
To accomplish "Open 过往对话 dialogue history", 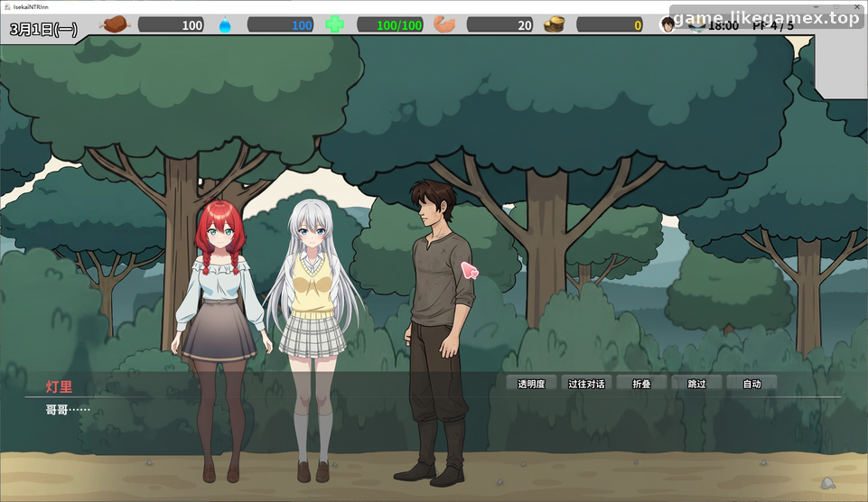I will (x=586, y=384).
